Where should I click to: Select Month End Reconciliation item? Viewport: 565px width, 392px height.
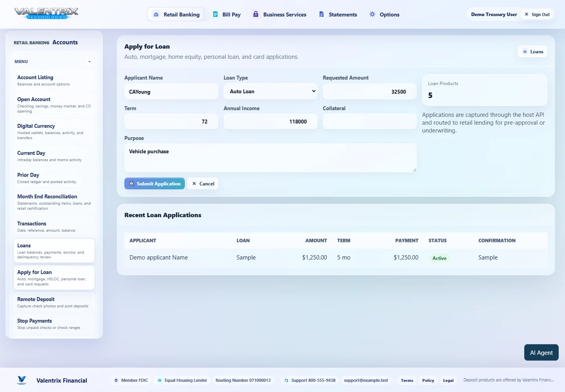pos(54,202)
